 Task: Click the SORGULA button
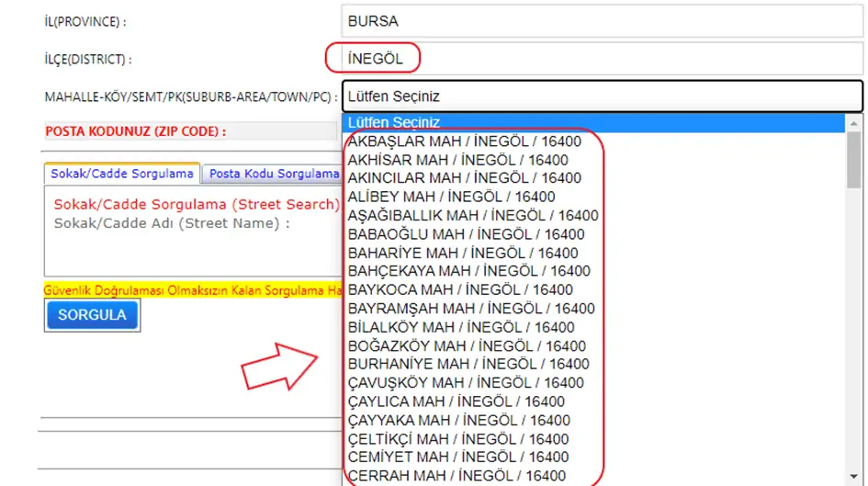tap(92, 314)
